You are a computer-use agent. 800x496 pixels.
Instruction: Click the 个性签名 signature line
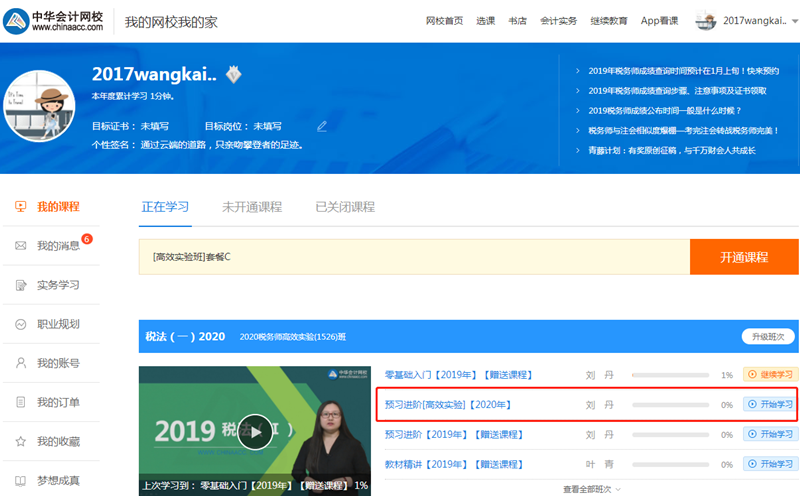pyautogui.click(x=197, y=145)
